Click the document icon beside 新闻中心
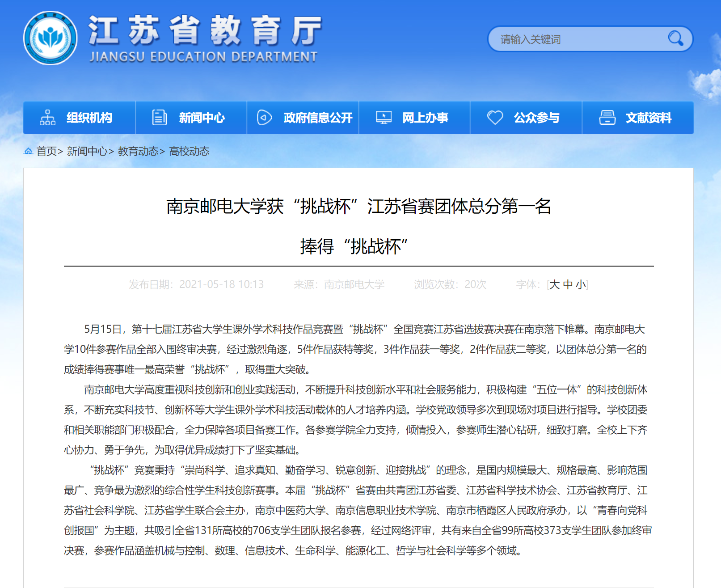Image resolution: width=721 pixels, height=588 pixels. [x=159, y=118]
